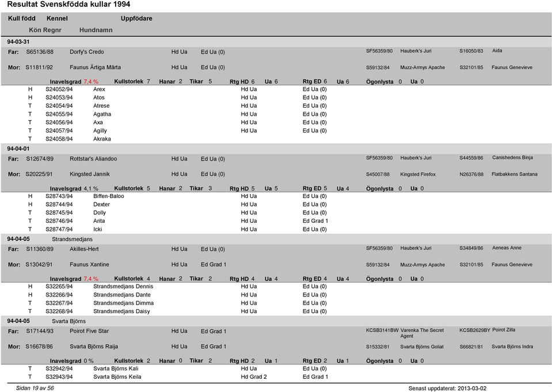Select the litter date 94-03-31
The image size is (552, 392).
coord(18,41)
